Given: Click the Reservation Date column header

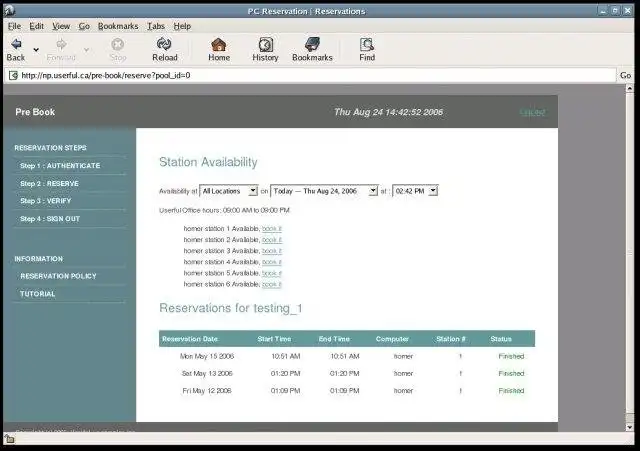Looking at the screenshot, I should coord(190,339).
